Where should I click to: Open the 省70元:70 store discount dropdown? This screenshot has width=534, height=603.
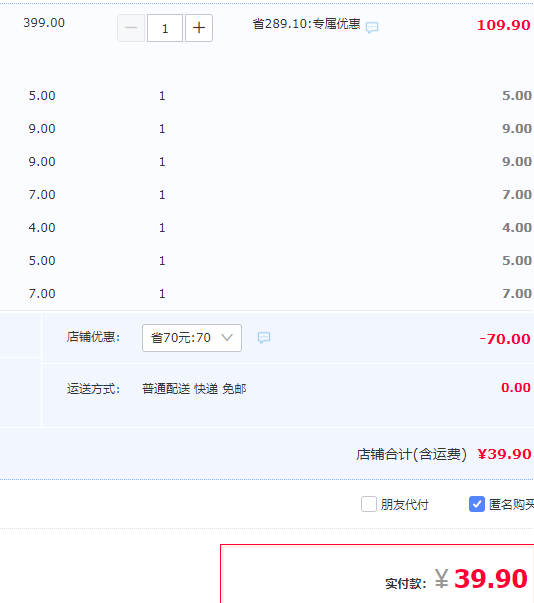(192, 338)
